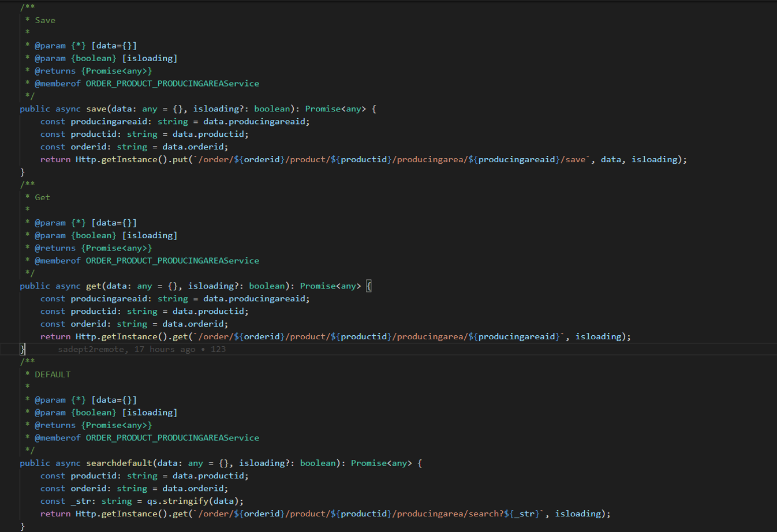
Task: Click "Promise<any>" return type in the save signature
Action: (335, 109)
